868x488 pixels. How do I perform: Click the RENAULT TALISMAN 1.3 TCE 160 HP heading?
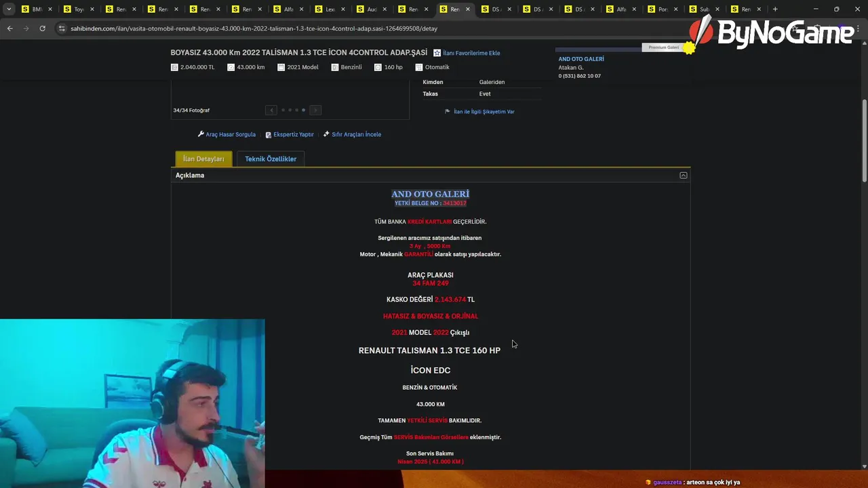[429, 350]
